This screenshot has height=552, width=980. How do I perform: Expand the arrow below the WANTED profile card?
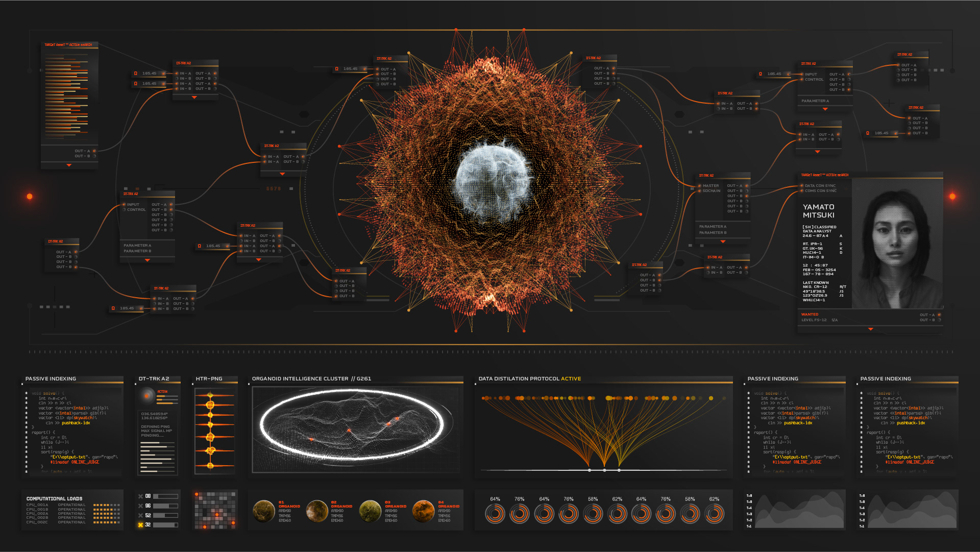click(x=870, y=329)
